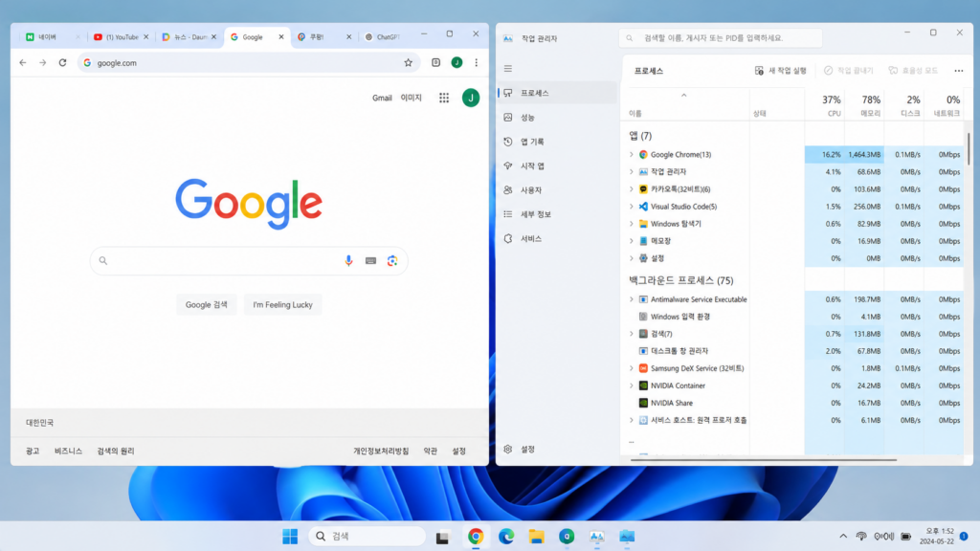Close the Daum news tab
Viewport: 980px width, 551px height.
(213, 37)
